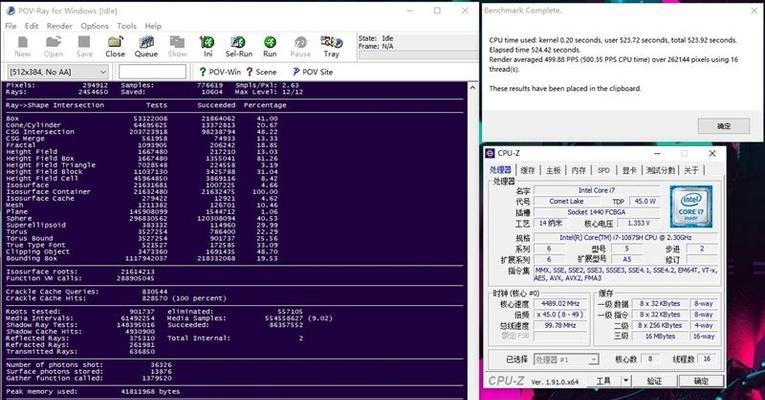Click the POV-Ray title bar app icon

(x=10, y=10)
